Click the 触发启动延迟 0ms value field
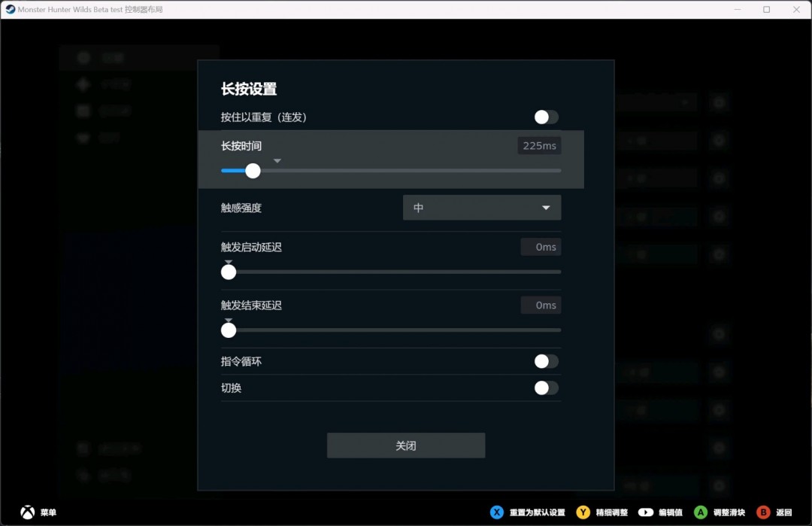Screen dimensions: 812x526 541,247
